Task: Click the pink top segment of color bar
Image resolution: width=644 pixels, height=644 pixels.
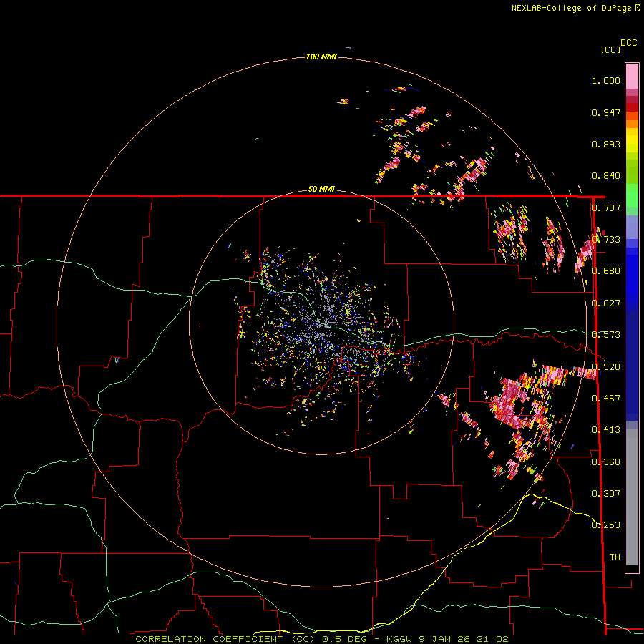Action: tap(632, 76)
